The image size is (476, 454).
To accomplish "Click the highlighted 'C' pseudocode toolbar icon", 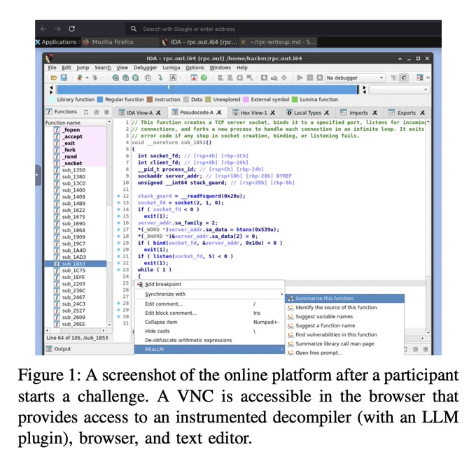I will [x=404, y=78].
